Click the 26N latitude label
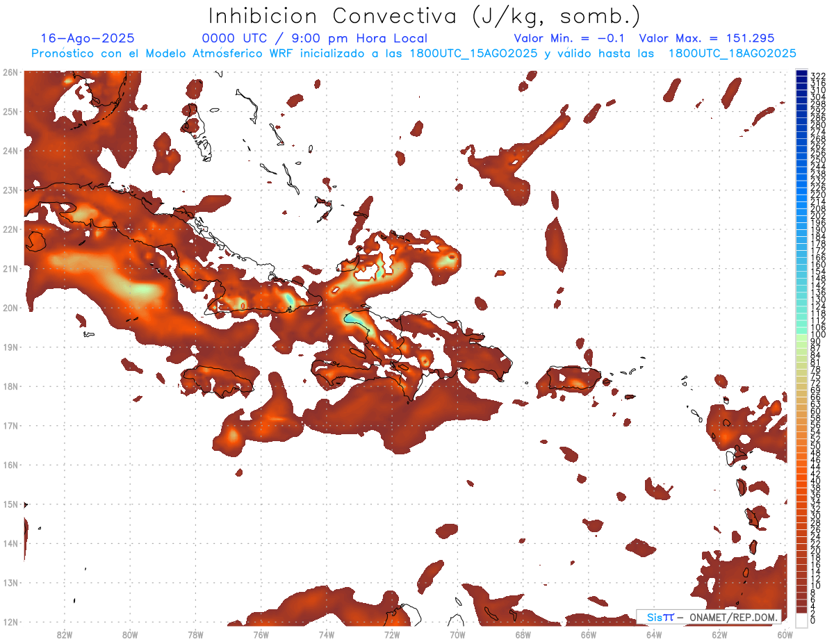Screen dimensions: 834x644 10,72
